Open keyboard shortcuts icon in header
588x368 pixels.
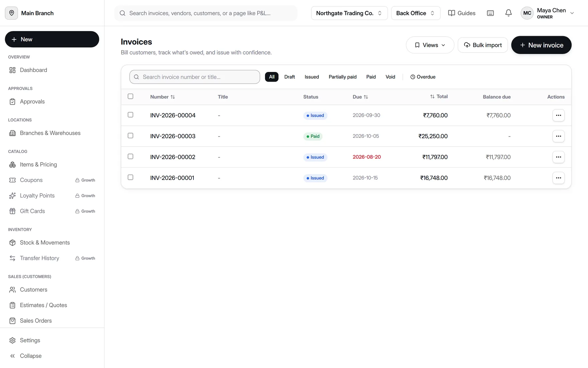pos(490,13)
